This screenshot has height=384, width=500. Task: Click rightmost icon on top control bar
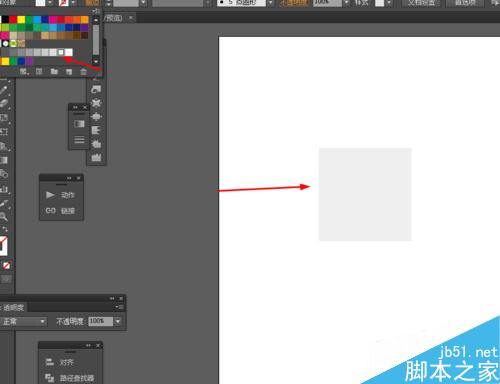(495, 3)
